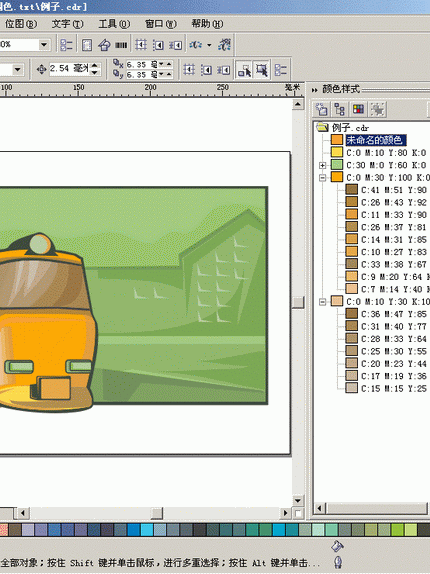Collapse the 颜色样式 docker via double-arrow
430x574 pixels.
(314, 90)
